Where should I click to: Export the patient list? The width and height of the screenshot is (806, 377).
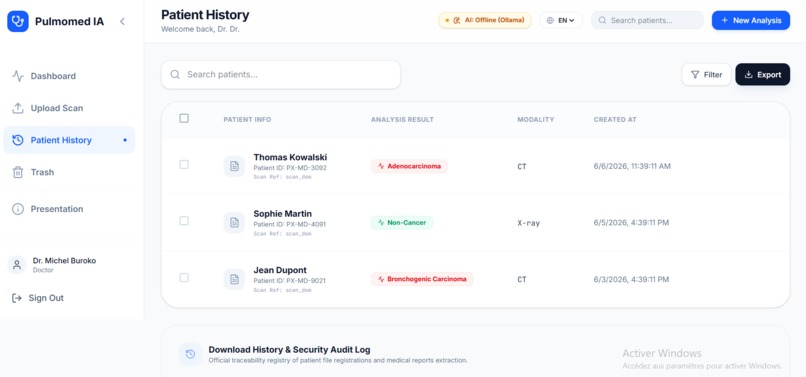763,75
